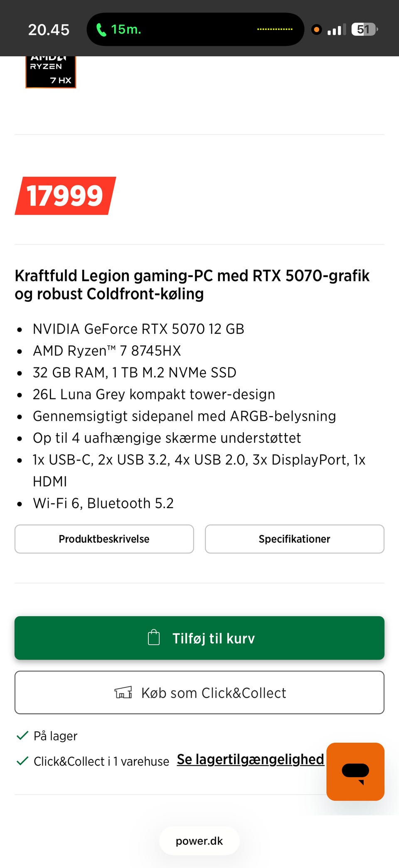Choose Køb som Click&Collect
Screen dimensions: 399x868
pyautogui.click(x=199, y=692)
